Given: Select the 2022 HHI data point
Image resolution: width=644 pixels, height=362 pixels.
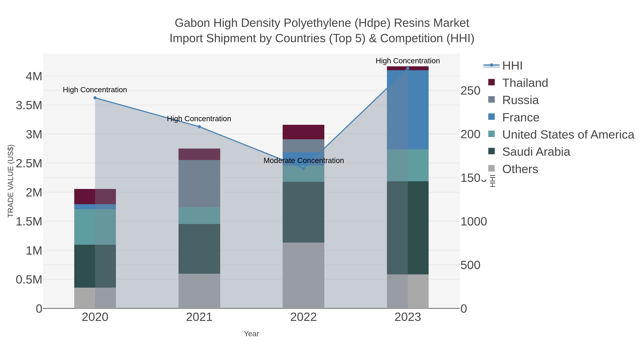Looking at the screenshot, I should (x=304, y=168).
